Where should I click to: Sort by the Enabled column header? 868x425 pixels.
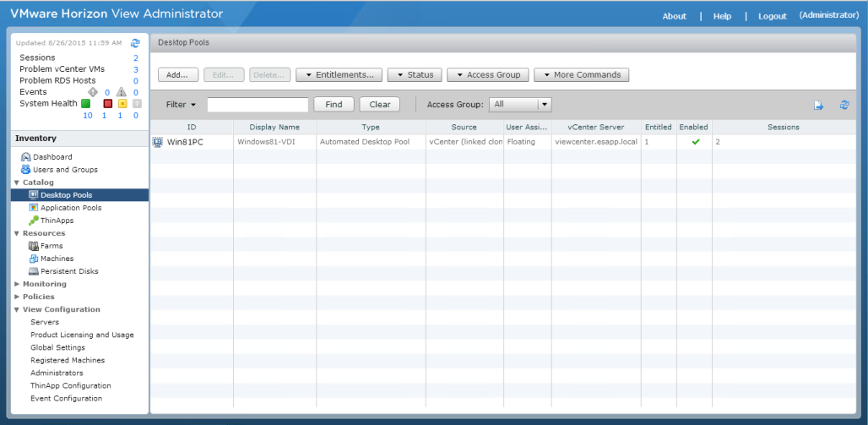694,128
